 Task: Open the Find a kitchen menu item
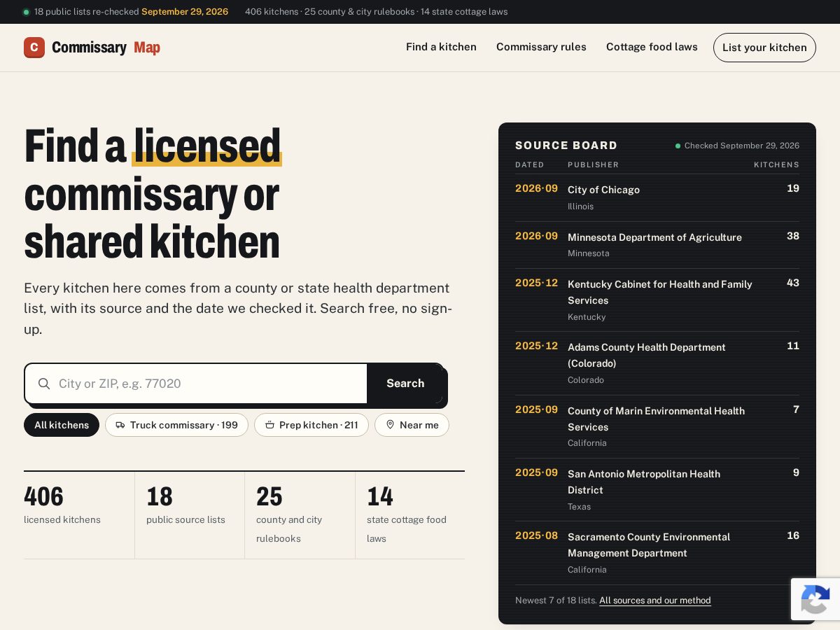click(441, 47)
